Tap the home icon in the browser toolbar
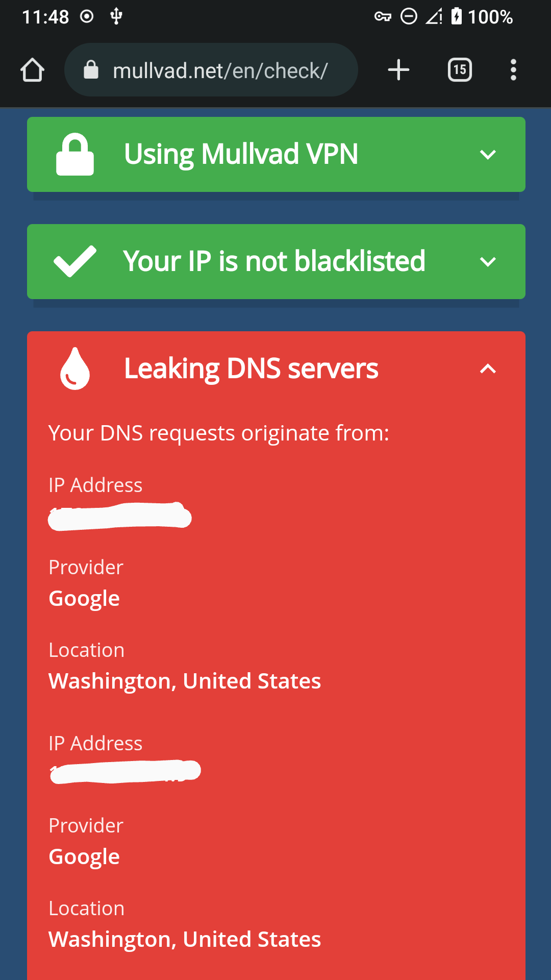This screenshot has width=551, height=980. point(32,70)
